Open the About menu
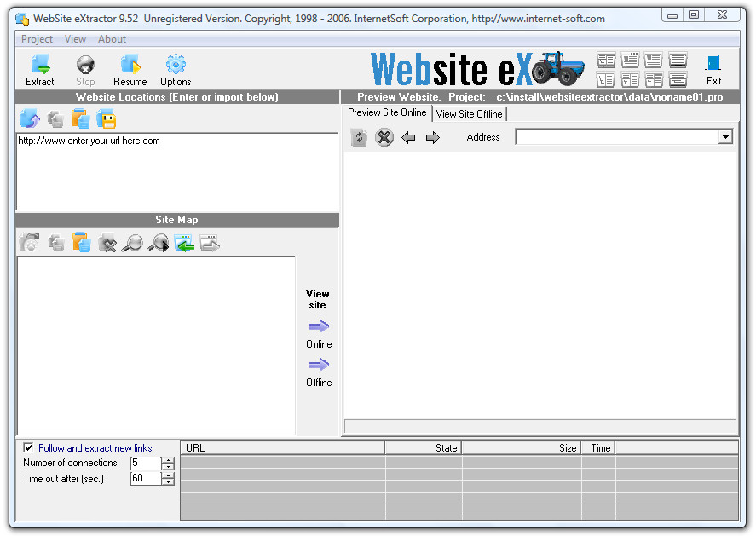The width and height of the screenshot is (756, 536). pos(112,39)
